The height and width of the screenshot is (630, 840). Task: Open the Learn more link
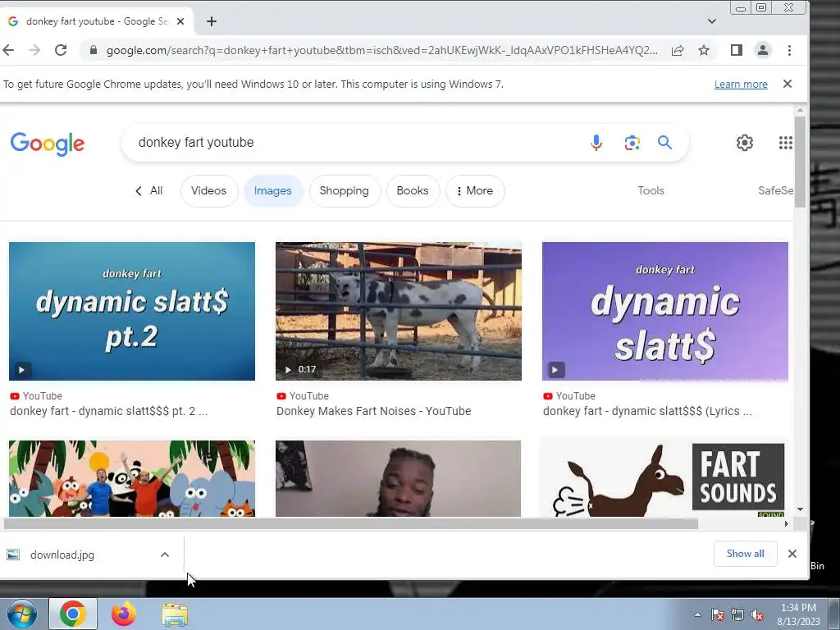741,84
